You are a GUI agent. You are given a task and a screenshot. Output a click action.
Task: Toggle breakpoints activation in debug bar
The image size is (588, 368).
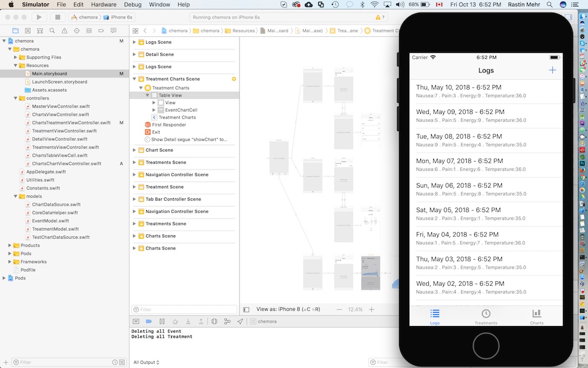click(x=149, y=321)
